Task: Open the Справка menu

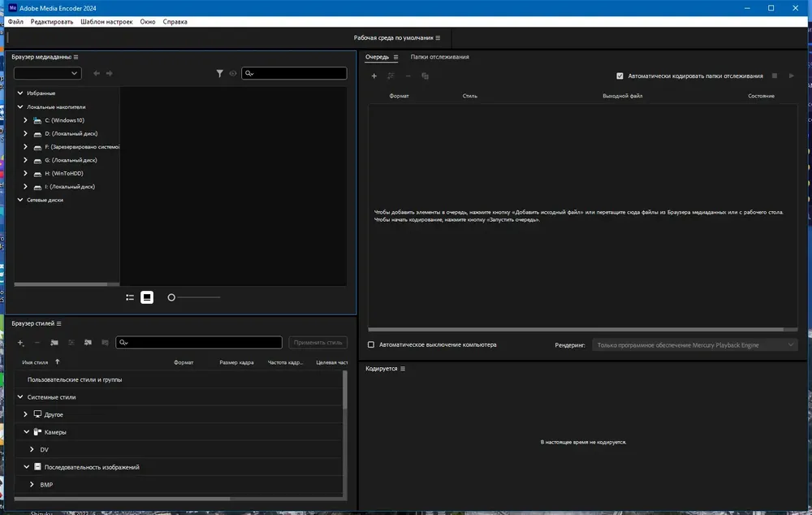Action: [x=175, y=22]
